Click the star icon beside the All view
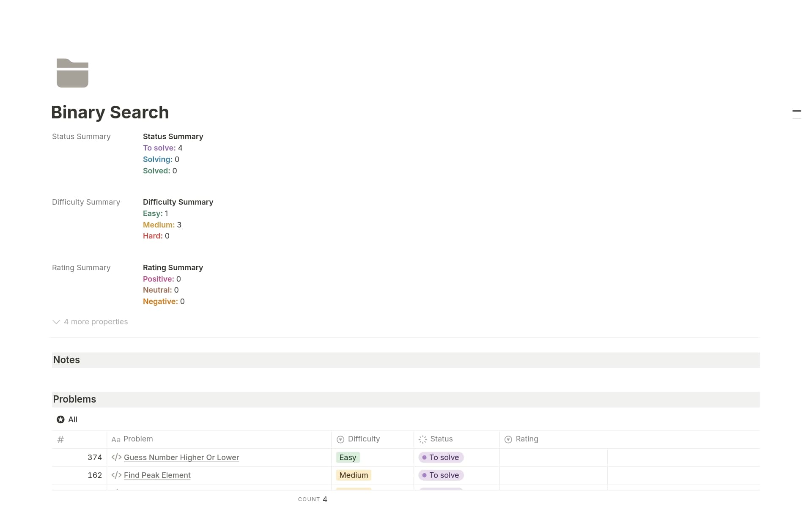This screenshot has height=507, width=812. coord(60,419)
